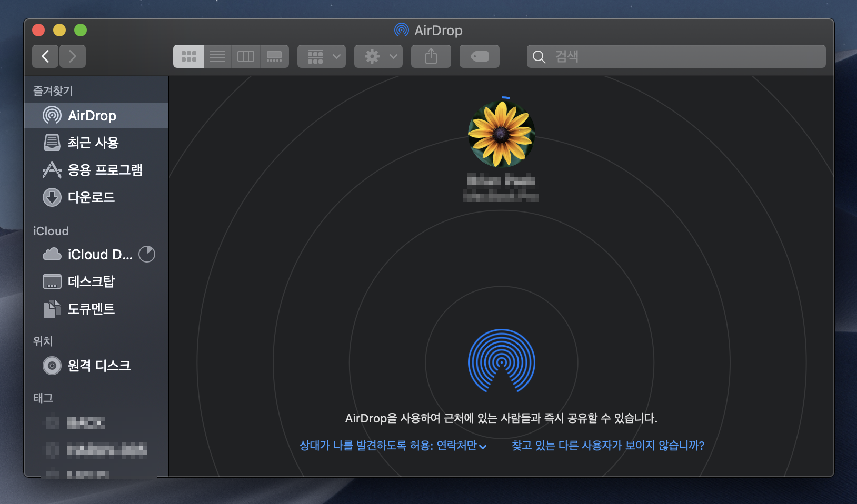Open 데스크탑 in the sidebar
Image resolution: width=857 pixels, height=504 pixels.
96,281
